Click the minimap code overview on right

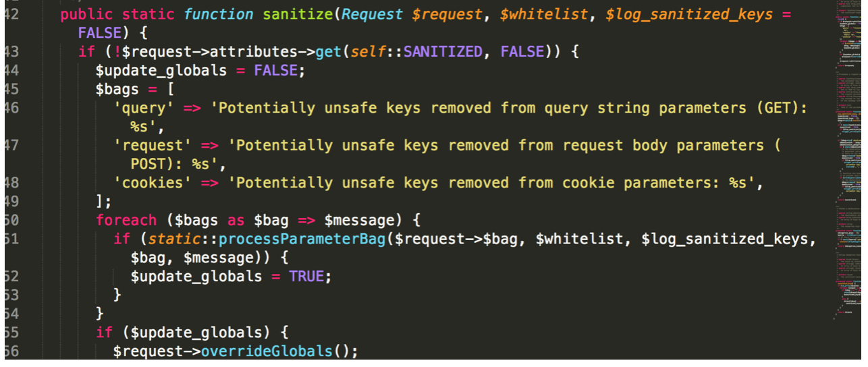846,162
